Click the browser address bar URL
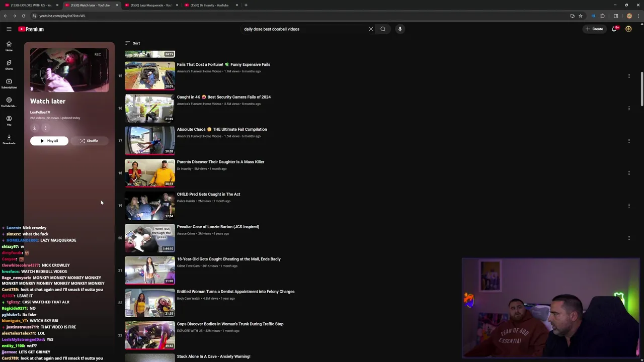 point(62,16)
